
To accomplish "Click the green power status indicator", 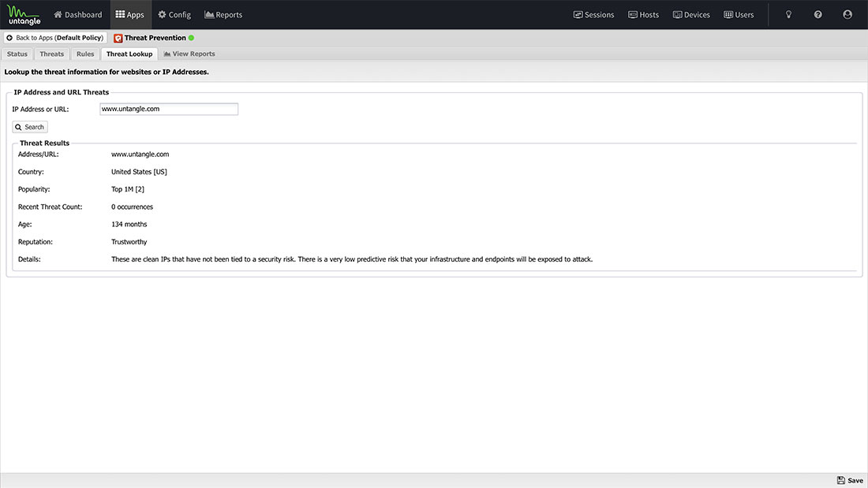I will click(192, 38).
